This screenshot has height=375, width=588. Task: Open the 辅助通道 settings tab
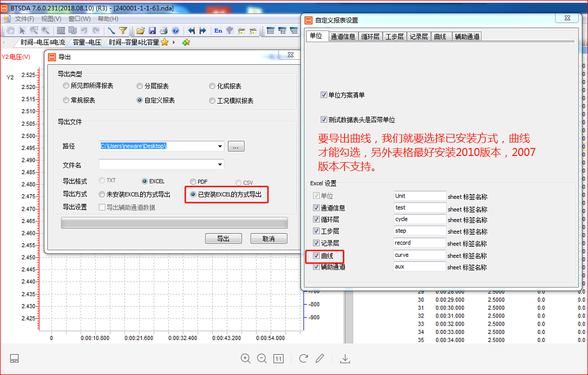[467, 37]
